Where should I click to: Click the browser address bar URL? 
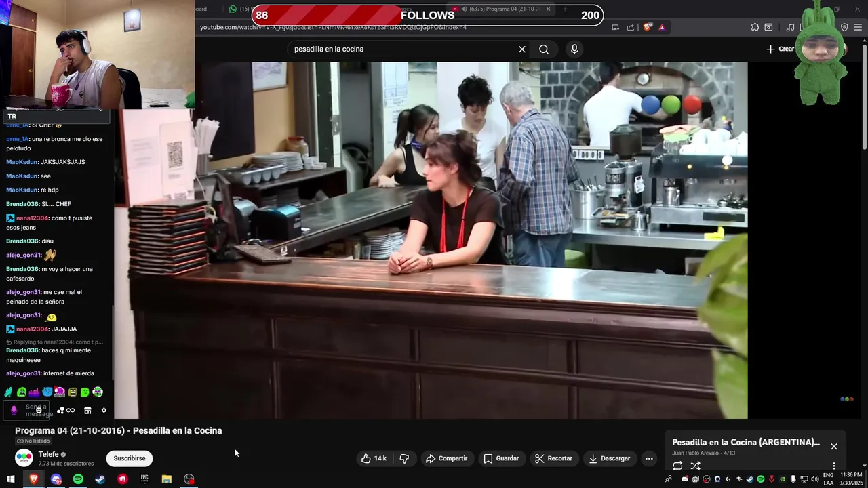pos(333,27)
